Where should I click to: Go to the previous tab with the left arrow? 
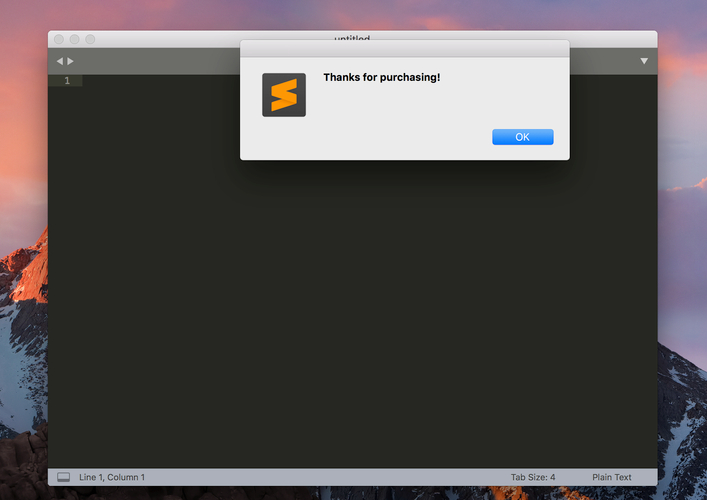point(60,61)
